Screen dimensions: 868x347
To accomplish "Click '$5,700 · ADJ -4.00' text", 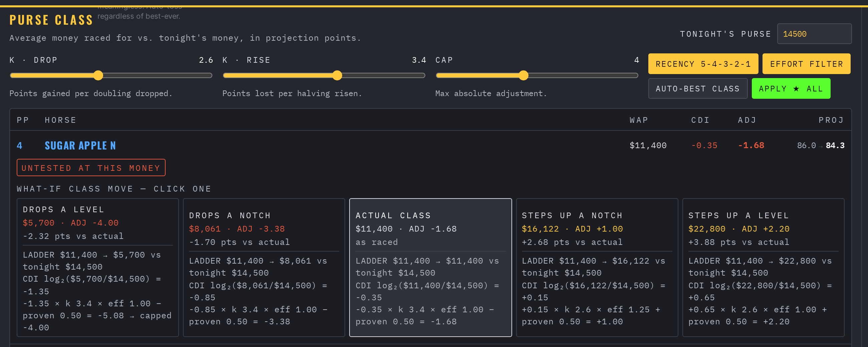I will pyautogui.click(x=71, y=223).
